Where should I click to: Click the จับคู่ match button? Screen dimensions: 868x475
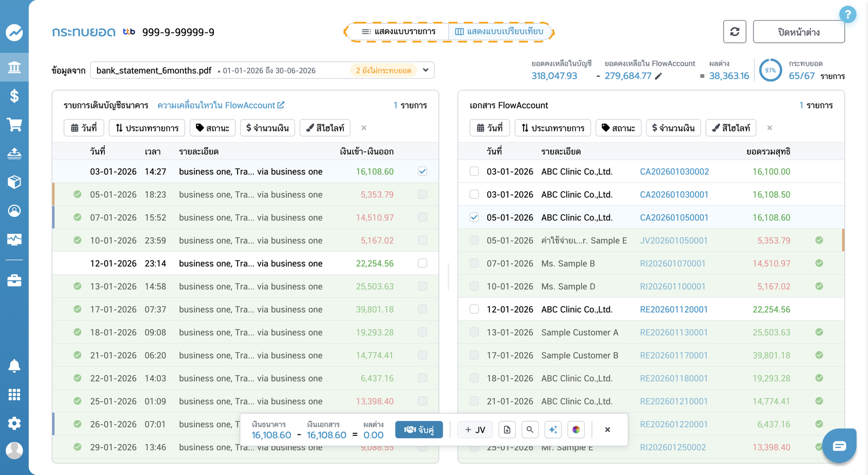click(419, 429)
